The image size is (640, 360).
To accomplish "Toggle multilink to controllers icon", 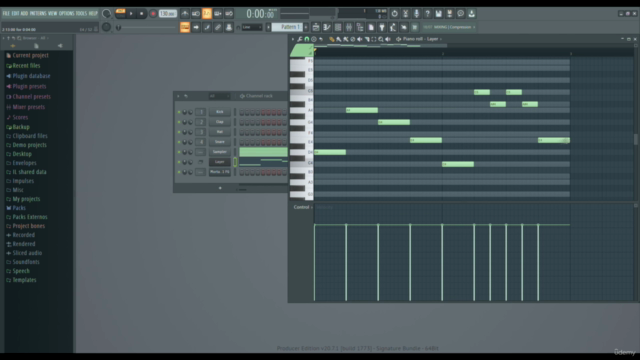I will [229, 27].
